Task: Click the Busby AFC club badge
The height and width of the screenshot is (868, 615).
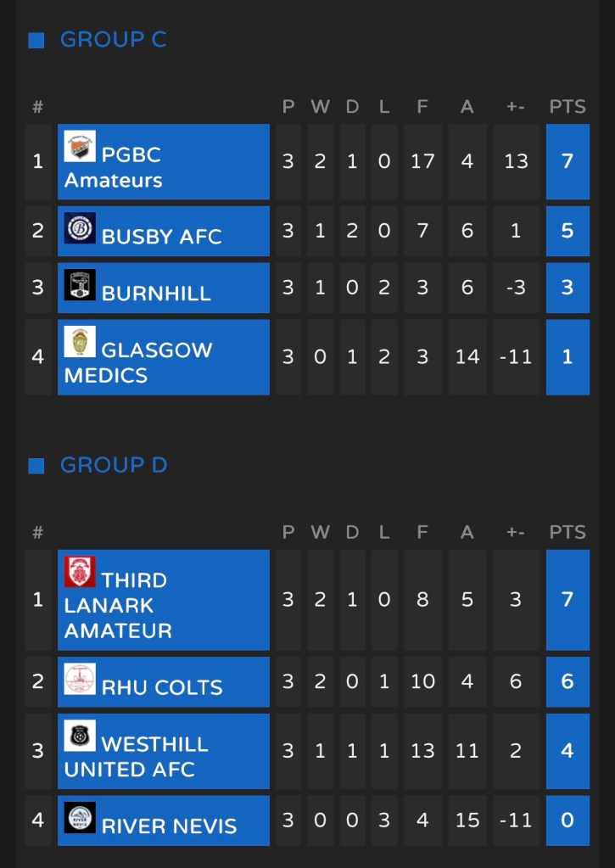Action: (x=80, y=228)
